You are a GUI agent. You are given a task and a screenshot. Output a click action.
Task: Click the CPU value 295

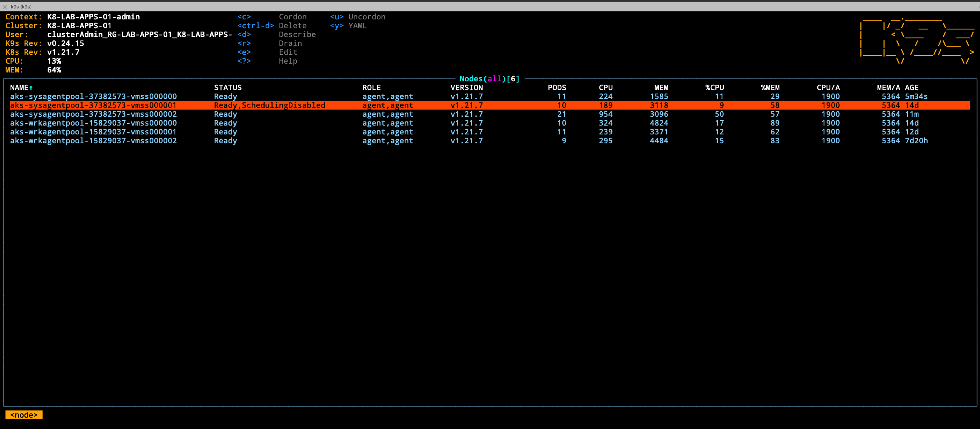pos(606,141)
